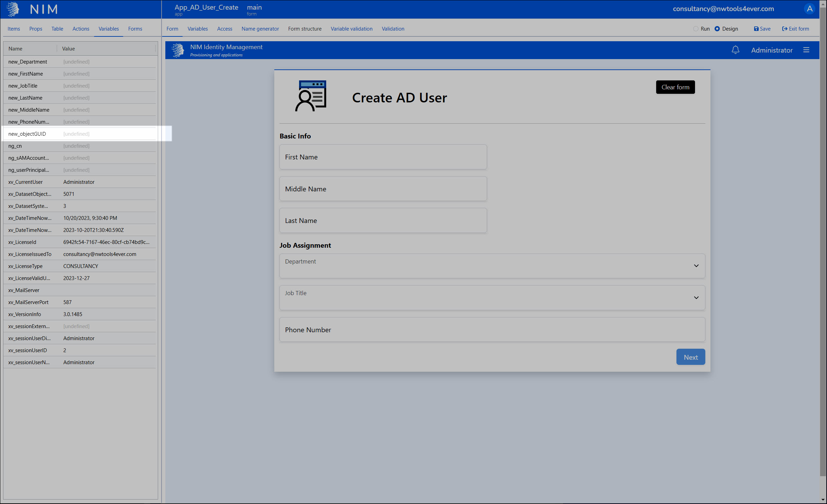Click the notification bell icon
This screenshot has height=504, width=827.
(735, 50)
